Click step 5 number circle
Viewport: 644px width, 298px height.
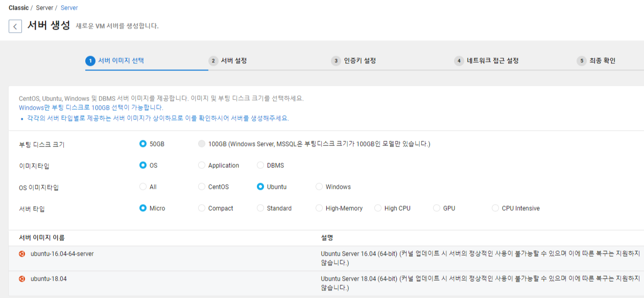point(582,61)
